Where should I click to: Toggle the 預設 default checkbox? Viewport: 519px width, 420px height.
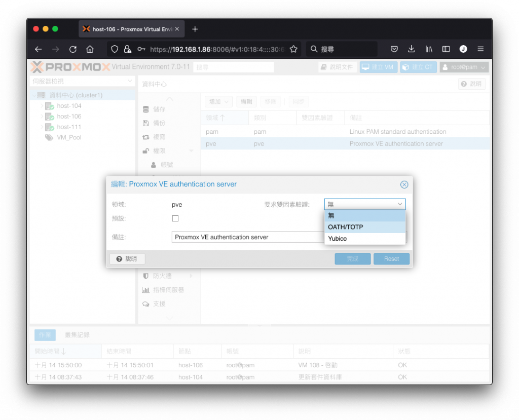click(175, 218)
